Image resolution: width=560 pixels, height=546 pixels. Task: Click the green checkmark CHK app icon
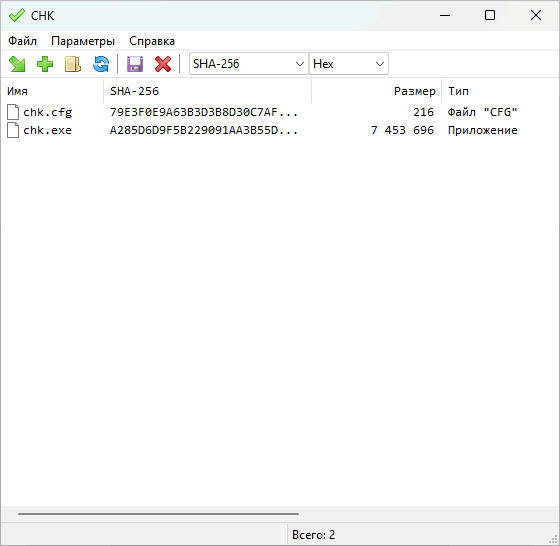click(16, 15)
